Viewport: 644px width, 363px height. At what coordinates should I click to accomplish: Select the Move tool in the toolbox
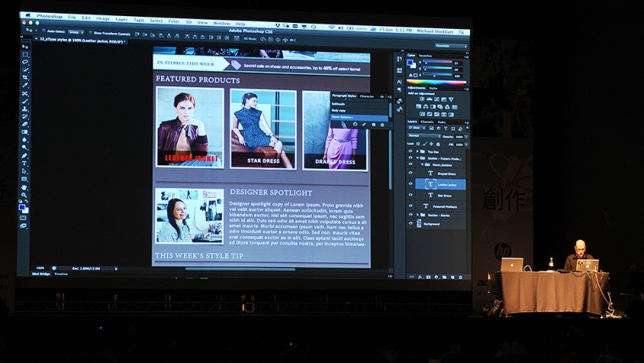pyautogui.click(x=25, y=47)
